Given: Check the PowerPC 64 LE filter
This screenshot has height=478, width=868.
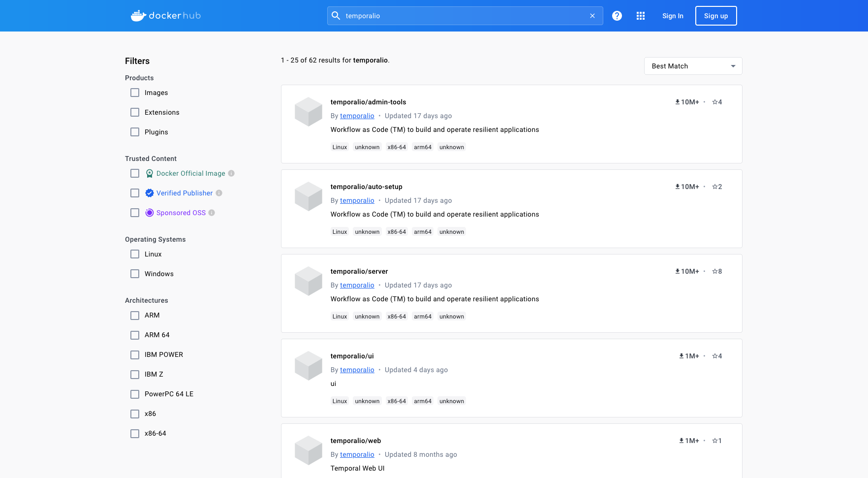Looking at the screenshot, I should pos(135,394).
